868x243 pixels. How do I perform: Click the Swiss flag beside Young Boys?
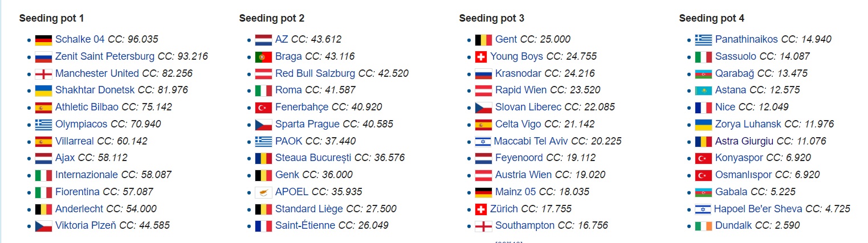(481, 57)
